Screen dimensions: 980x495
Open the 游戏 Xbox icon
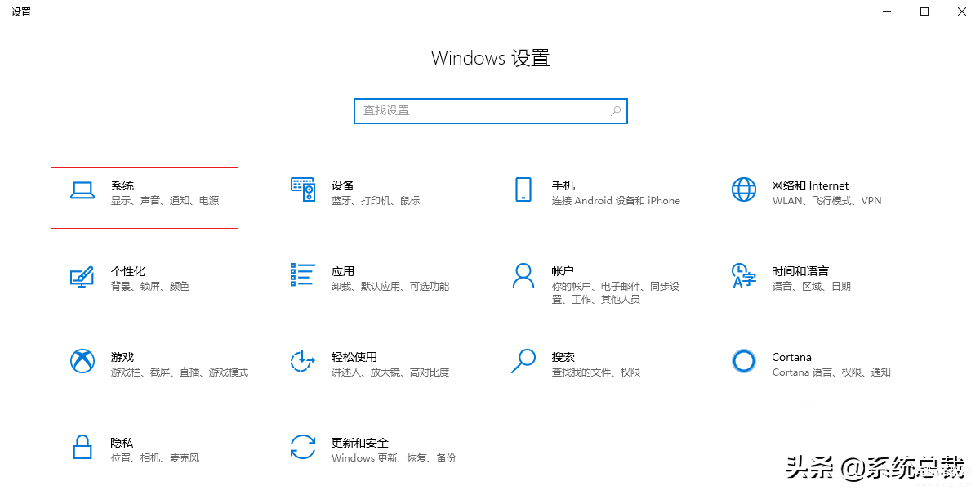(x=82, y=361)
